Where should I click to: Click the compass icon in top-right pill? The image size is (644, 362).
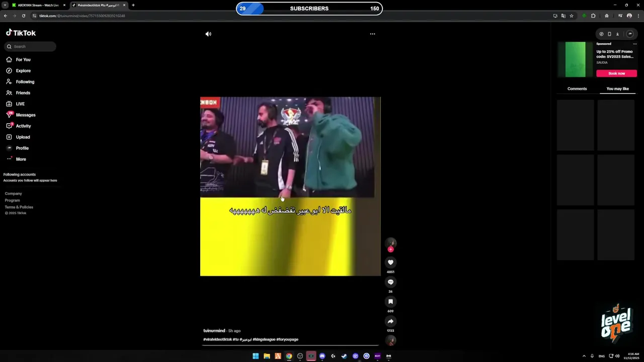click(601, 34)
